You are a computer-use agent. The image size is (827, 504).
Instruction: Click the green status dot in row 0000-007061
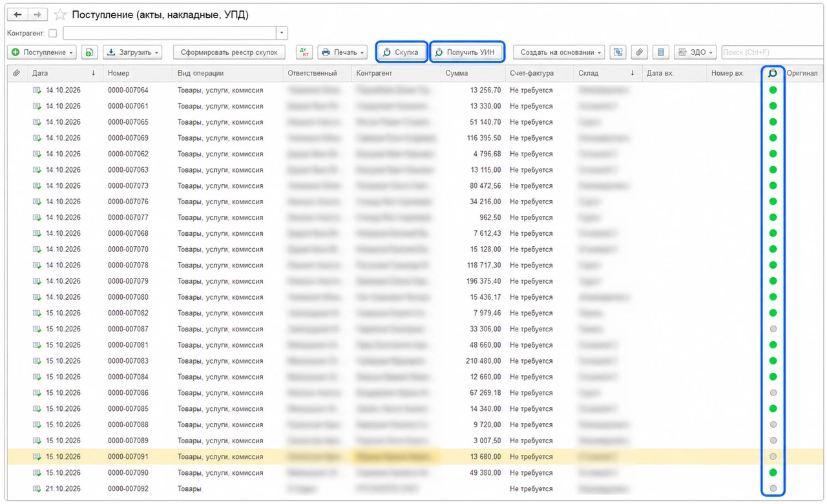[x=773, y=106]
